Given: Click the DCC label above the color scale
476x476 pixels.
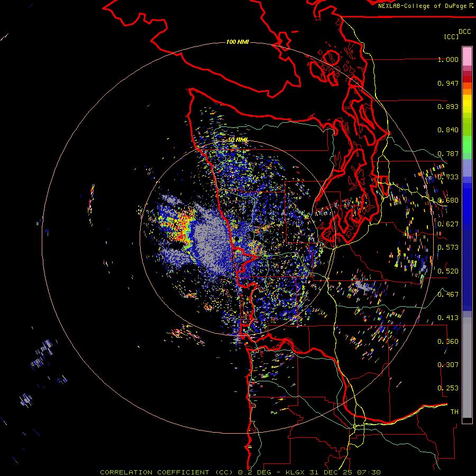Looking at the screenshot, I should pos(465,32).
